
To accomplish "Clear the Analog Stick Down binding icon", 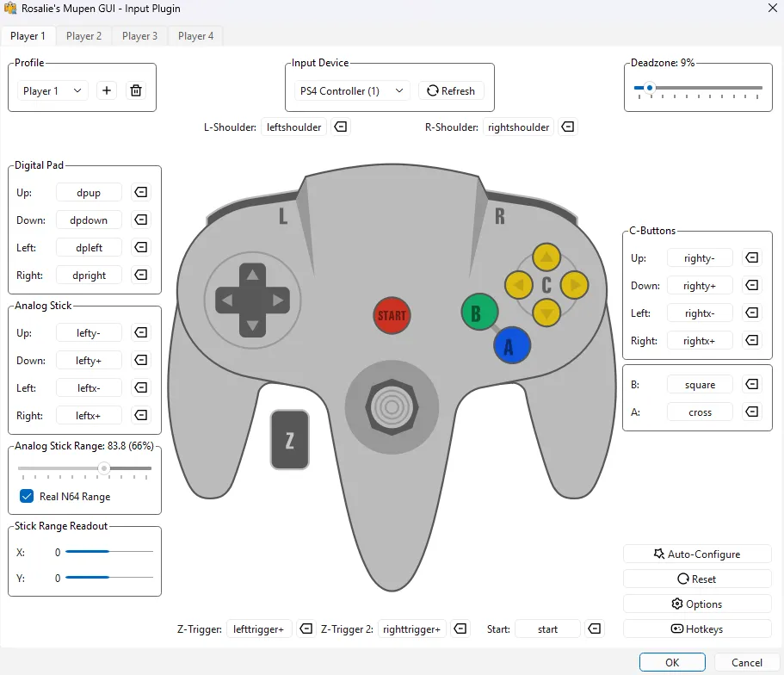I will click(x=141, y=360).
